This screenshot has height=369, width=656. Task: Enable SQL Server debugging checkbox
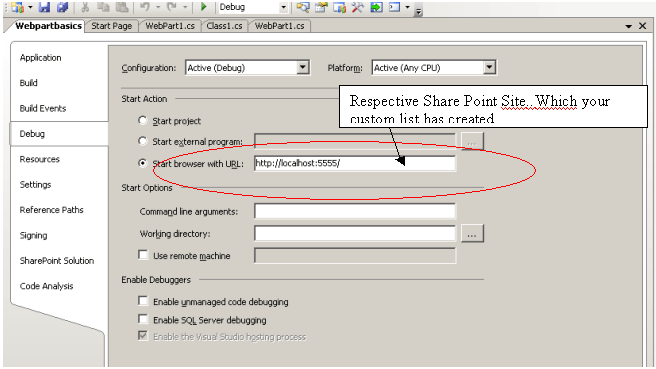pyautogui.click(x=143, y=319)
